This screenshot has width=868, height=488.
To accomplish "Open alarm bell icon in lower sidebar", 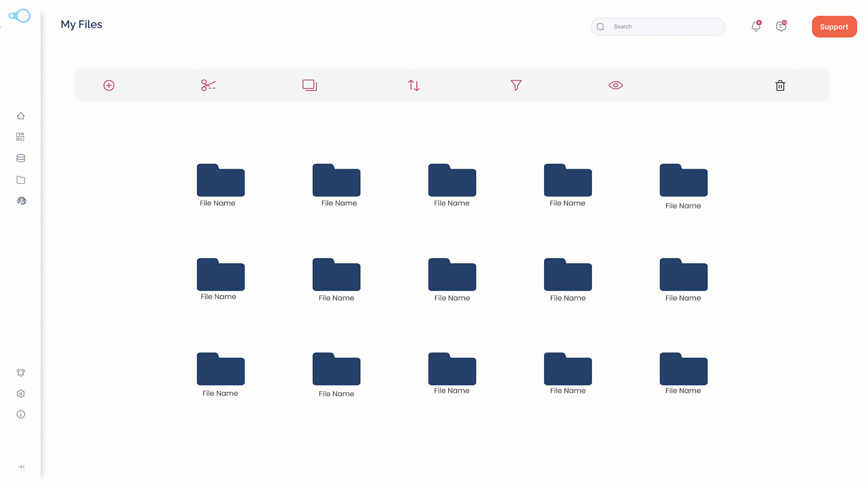I will pos(21,373).
